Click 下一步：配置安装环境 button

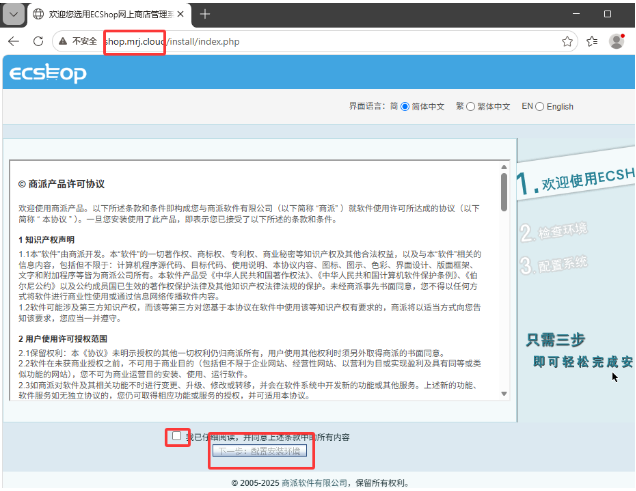point(260,451)
